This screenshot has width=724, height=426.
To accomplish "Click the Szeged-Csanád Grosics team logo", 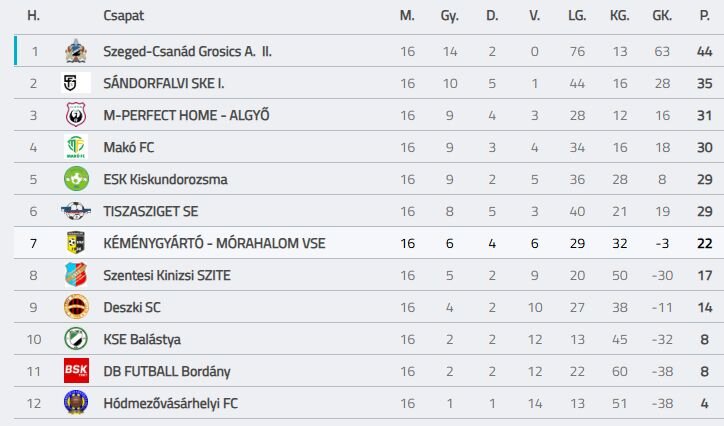I will click(x=76, y=51).
